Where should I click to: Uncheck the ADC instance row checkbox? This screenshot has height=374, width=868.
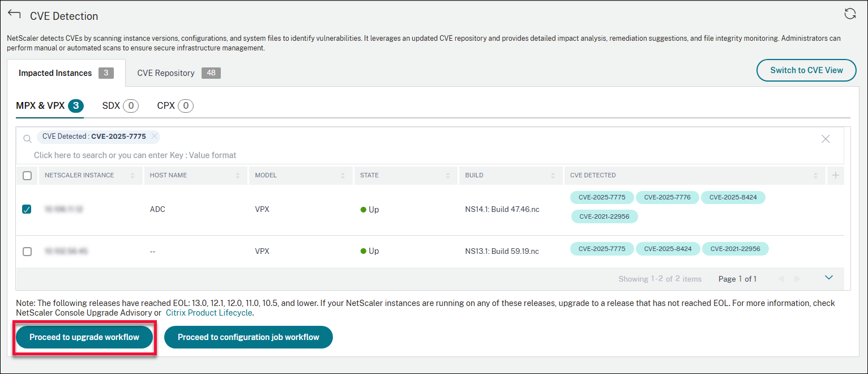(x=27, y=210)
